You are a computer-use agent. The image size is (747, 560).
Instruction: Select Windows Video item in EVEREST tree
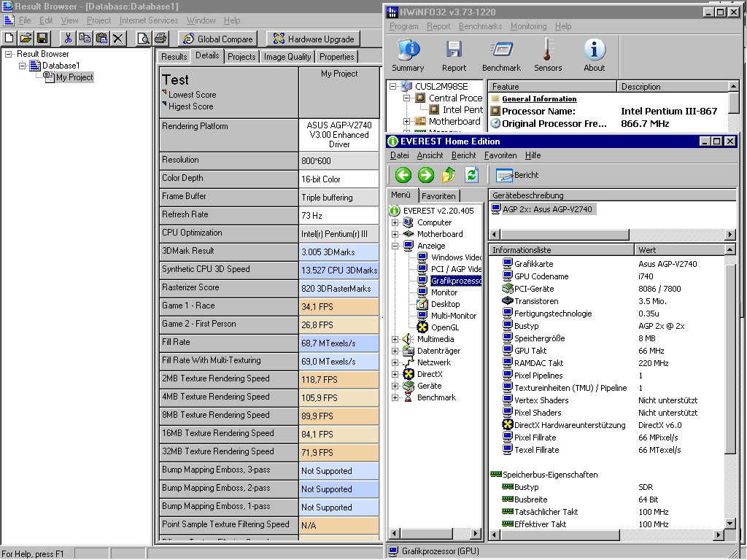456,257
